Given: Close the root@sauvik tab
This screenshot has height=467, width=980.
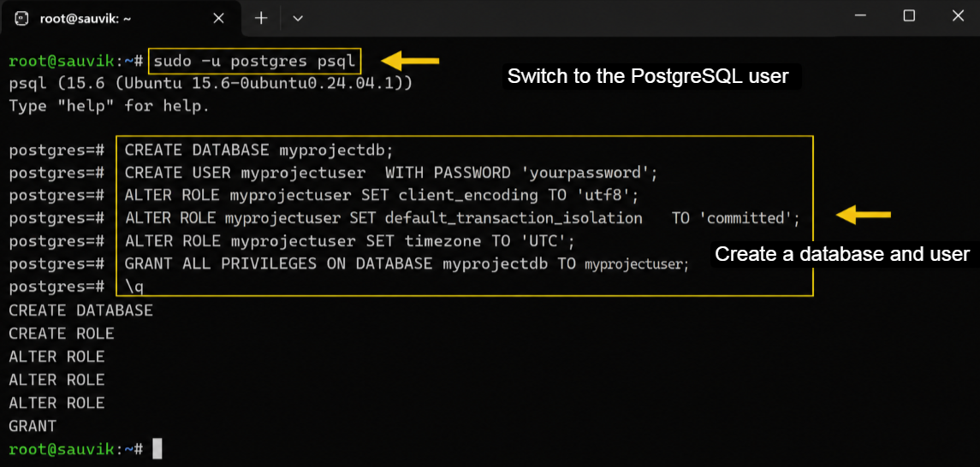Looking at the screenshot, I should (x=219, y=18).
